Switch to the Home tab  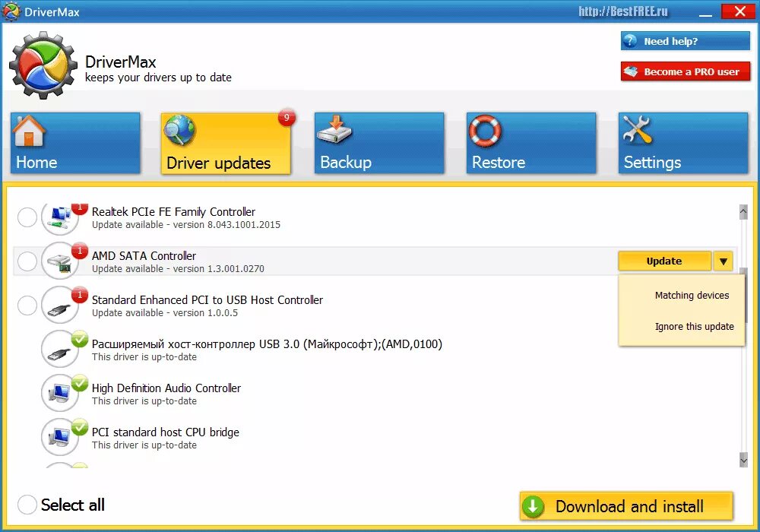tap(75, 143)
